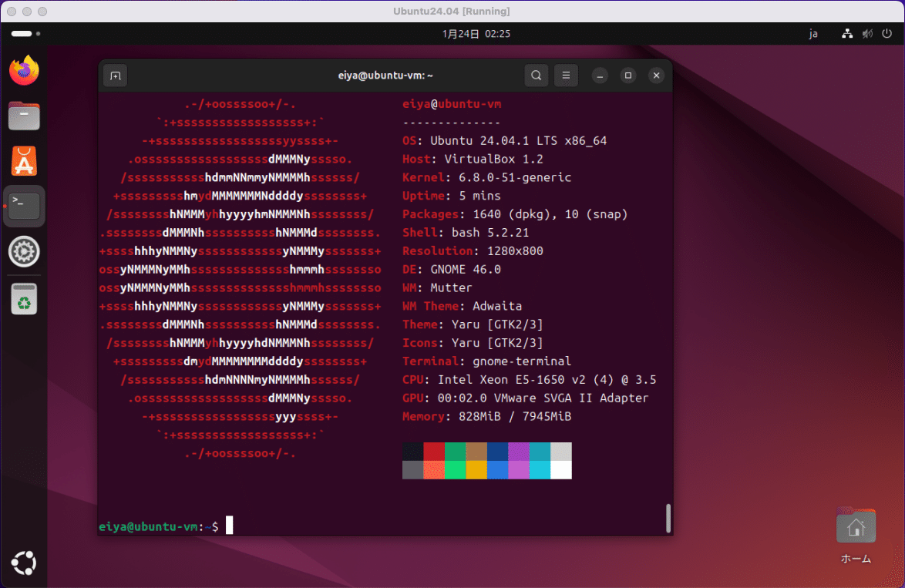Maximize the terminal window
This screenshot has height=588, width=905.
(x=628, y=76)
